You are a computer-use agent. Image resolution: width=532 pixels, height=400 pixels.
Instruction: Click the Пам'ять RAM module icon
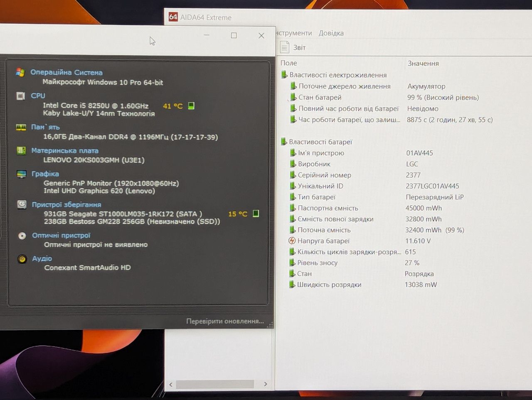(x=21, y=127)
